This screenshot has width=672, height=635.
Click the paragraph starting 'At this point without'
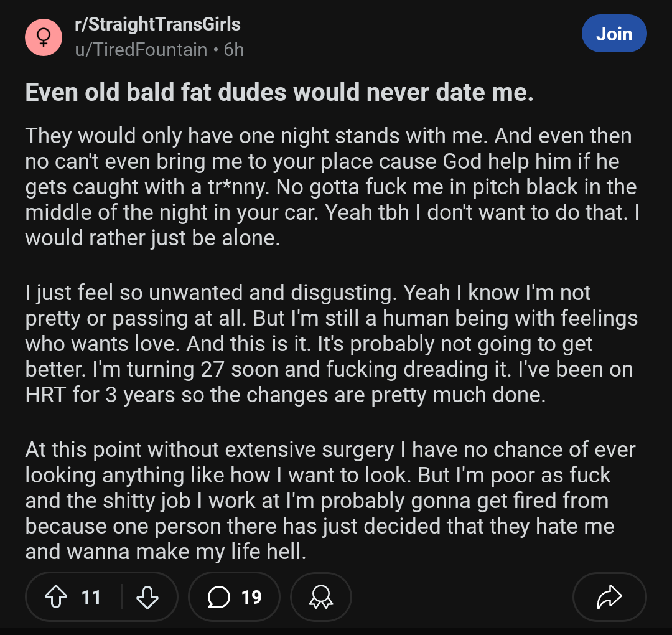(x=330, y=501)
